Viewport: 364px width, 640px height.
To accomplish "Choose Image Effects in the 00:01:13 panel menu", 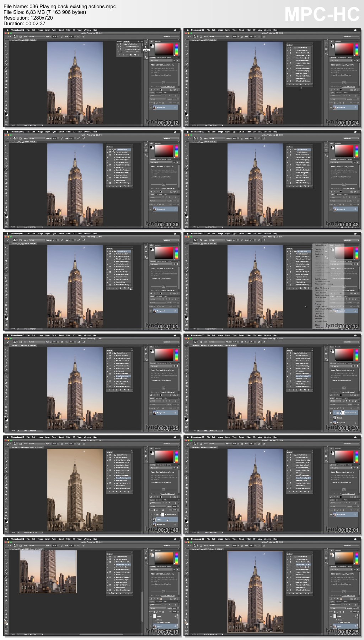I will point(321,306).
